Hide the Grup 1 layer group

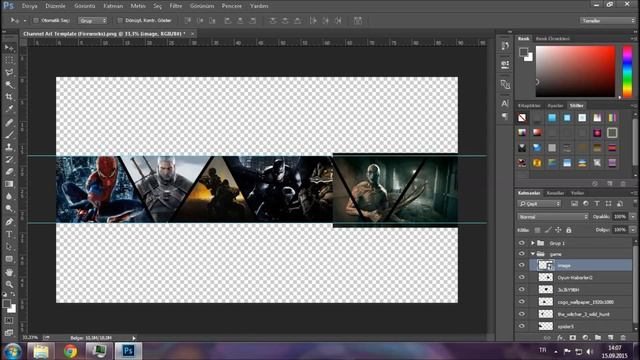[x=522, y=243]
